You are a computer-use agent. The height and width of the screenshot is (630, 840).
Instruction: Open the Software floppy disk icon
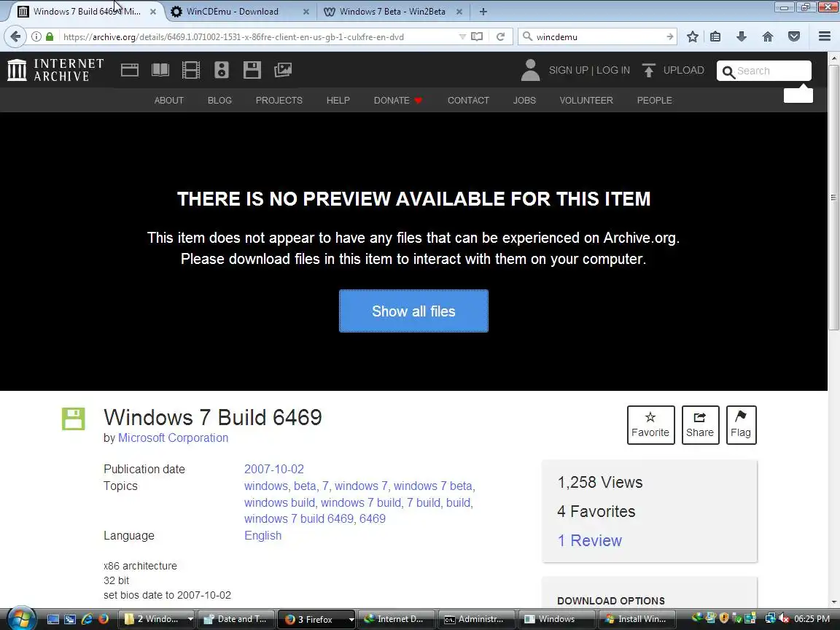252,70
